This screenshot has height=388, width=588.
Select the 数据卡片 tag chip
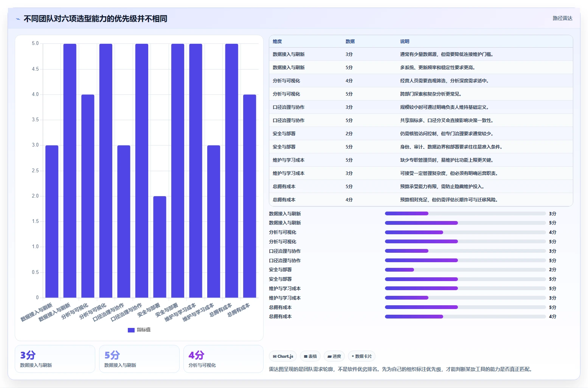coord(361,356)
